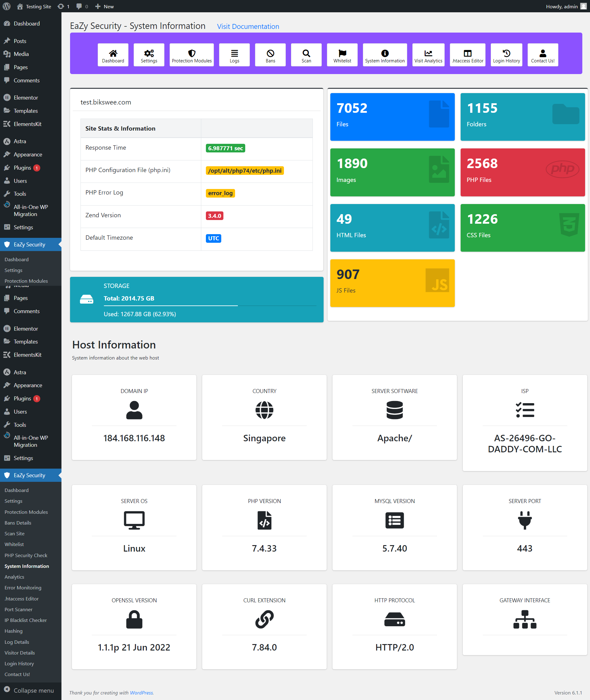Click the cURL Extension link icon
The image size is (590, 700).
(x=264, y=619)
